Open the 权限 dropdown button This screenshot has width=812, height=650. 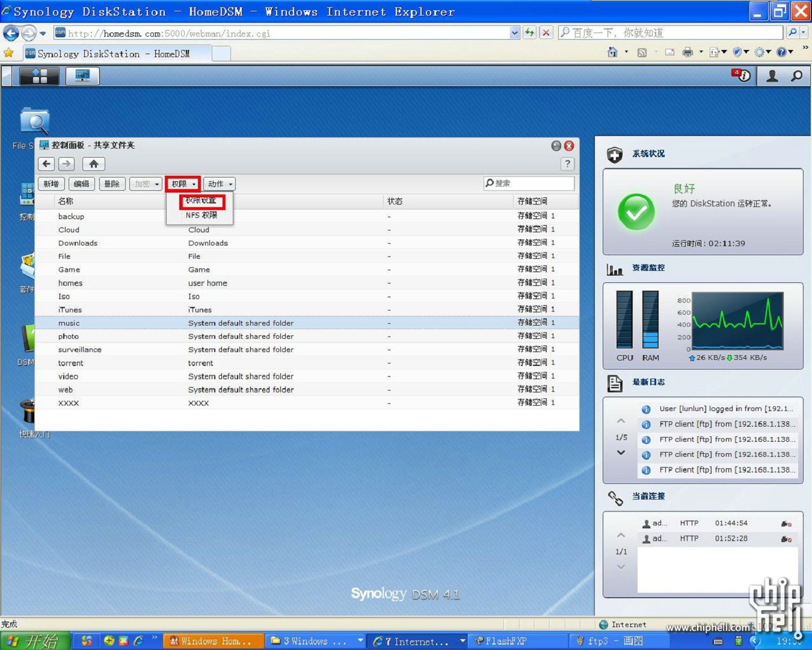(x=183, y=184)
